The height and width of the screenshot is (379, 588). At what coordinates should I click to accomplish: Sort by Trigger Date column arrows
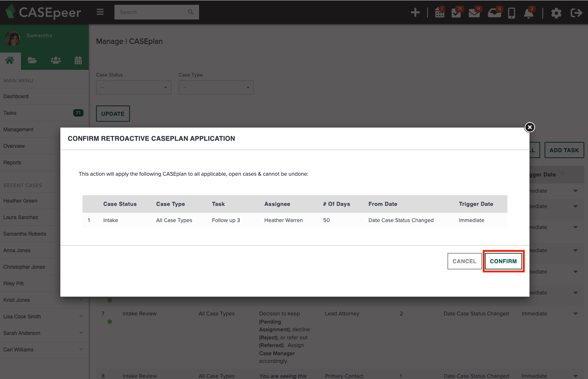[x=562, y=173]
